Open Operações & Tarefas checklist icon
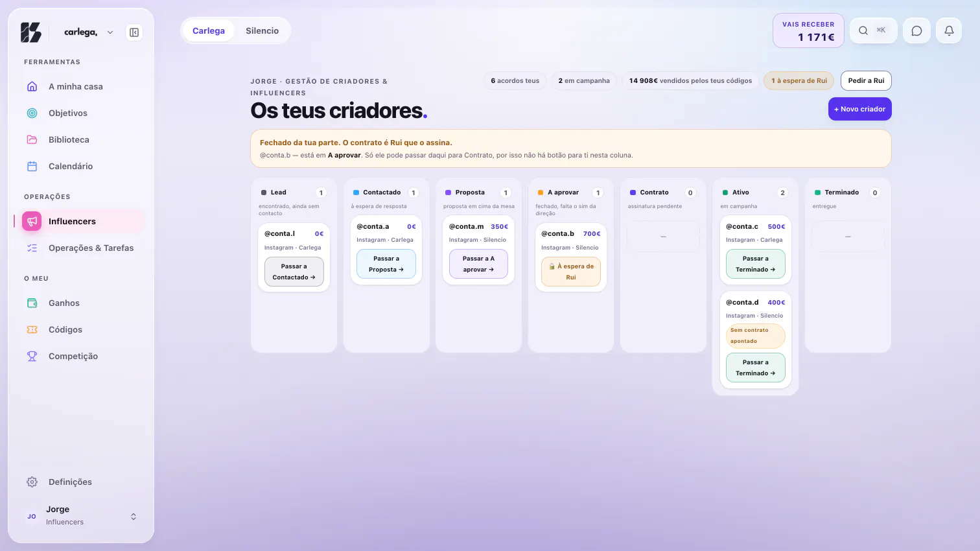The image size is (980, 551). (32, 248)
